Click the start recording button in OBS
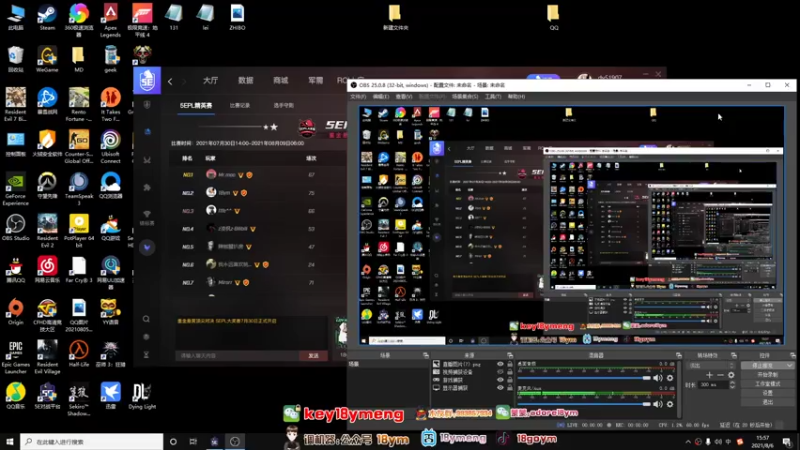The height and width of the screenshot is (450, 800). click(767, 374)
